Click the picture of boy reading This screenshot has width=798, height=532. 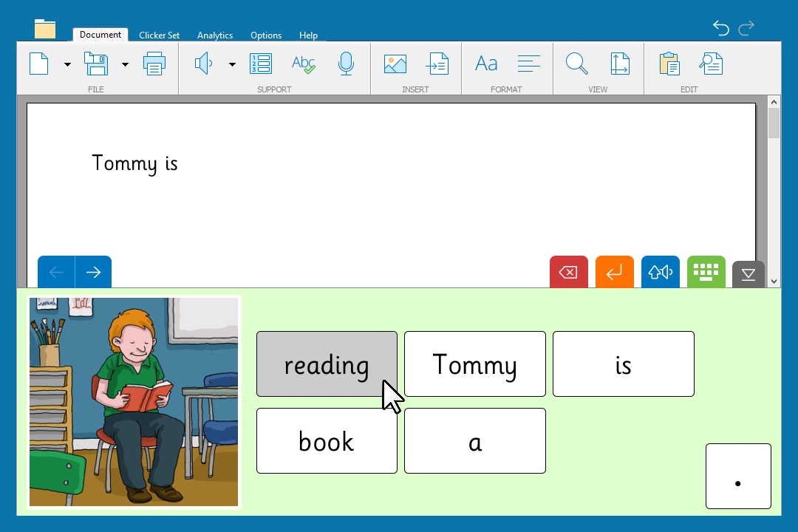[134, 403]
